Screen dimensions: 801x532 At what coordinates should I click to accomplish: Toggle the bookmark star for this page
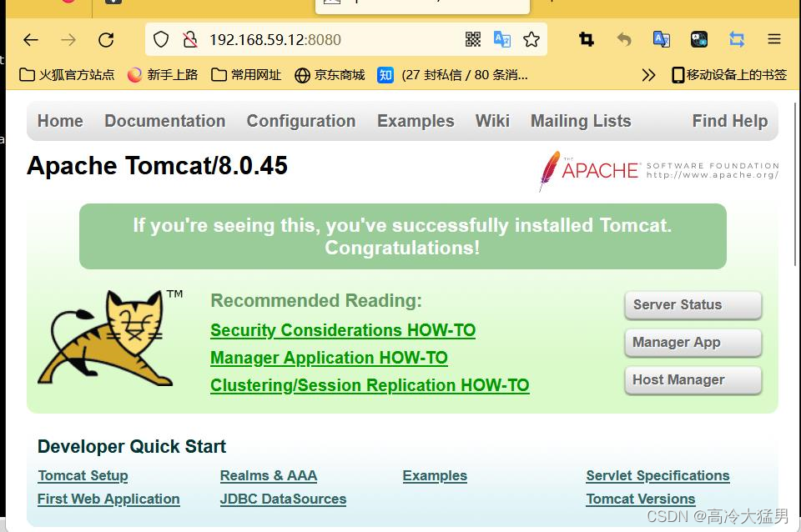pyautogui.click(x=531, y=39)
